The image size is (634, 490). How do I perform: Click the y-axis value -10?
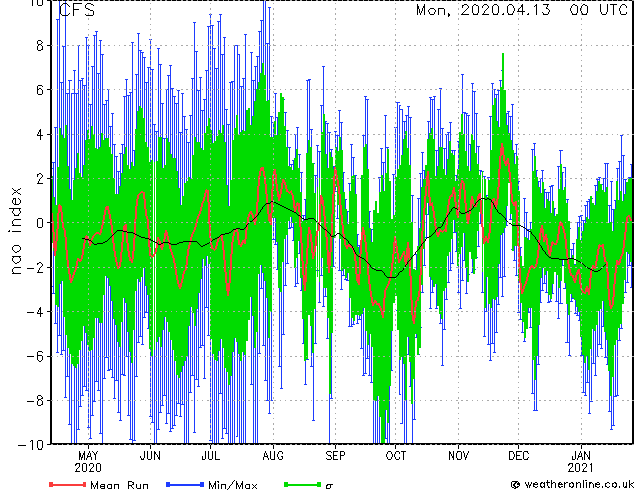tap(31, 445)
